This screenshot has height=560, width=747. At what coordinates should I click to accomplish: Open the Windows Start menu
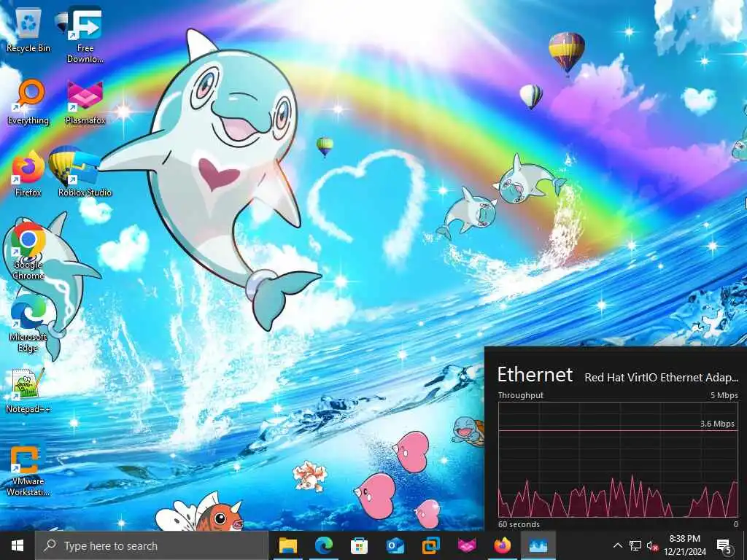[18, 545]
